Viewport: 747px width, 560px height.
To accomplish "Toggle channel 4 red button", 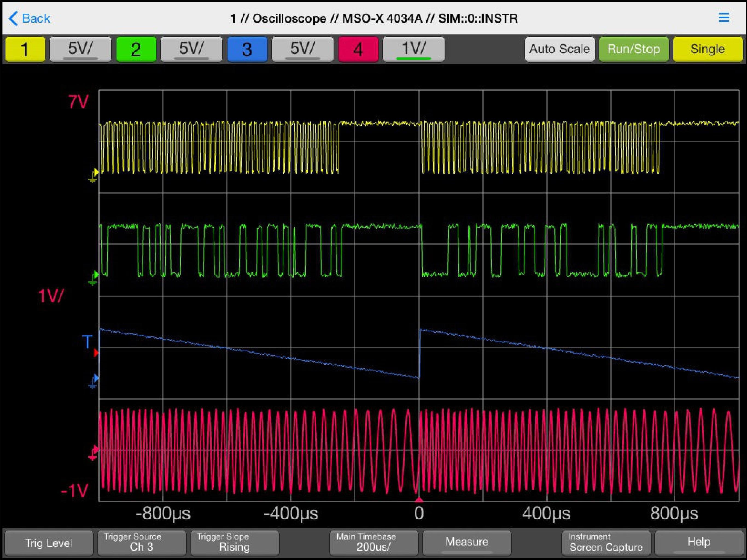I will point(358,49).
